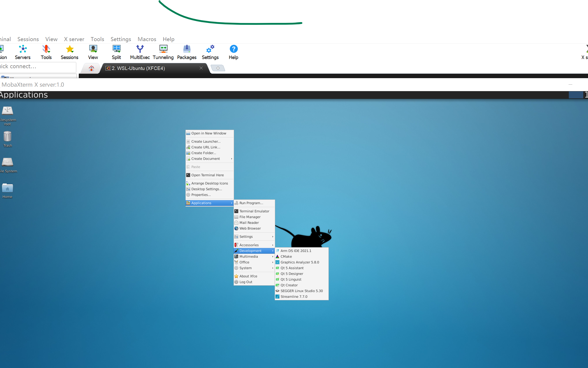Select the Home folder desktop icon
This screenshot has width=588, height=368.
coord(7,191)
